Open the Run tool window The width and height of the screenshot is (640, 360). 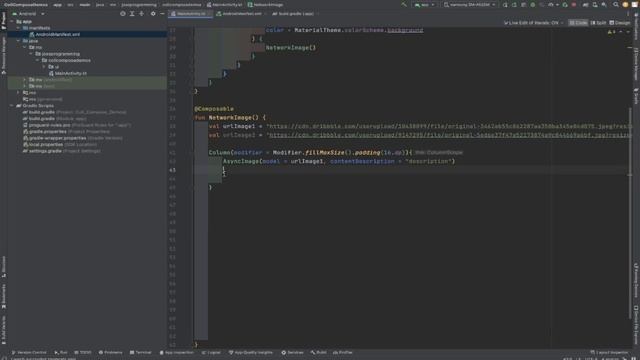click(x=61, y=353)
